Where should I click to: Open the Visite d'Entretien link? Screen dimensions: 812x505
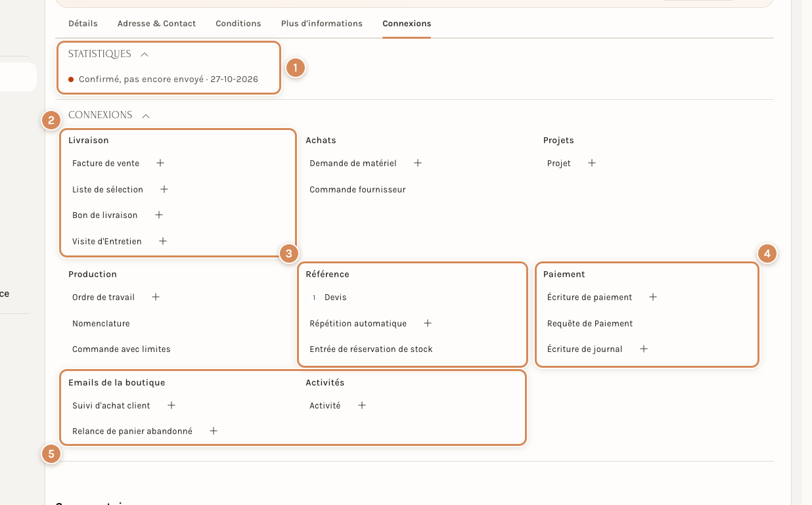click(x=107, y=242)
